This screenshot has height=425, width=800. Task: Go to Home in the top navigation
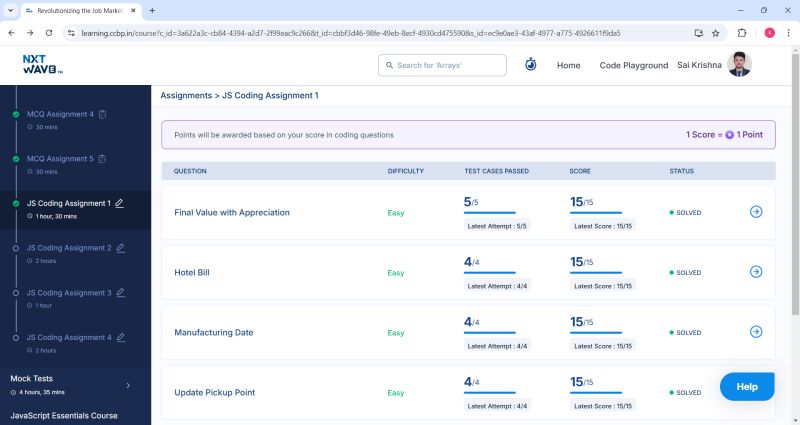tap(568, 65)
